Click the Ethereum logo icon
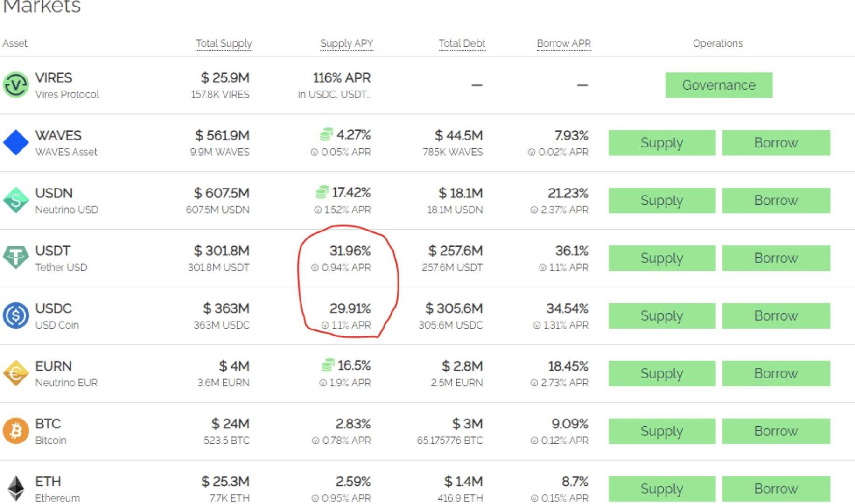This screenshot has height=504, width=855. [x=16, y=489]
